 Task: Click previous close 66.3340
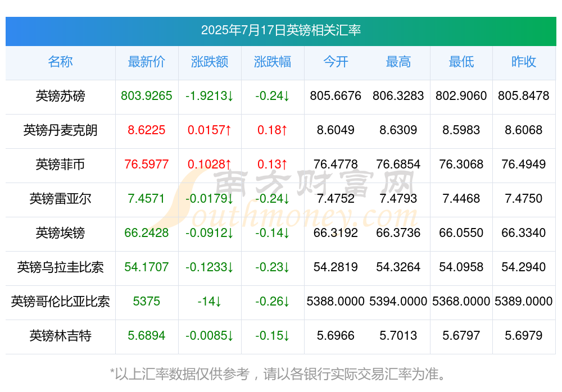tap(524, 233)
